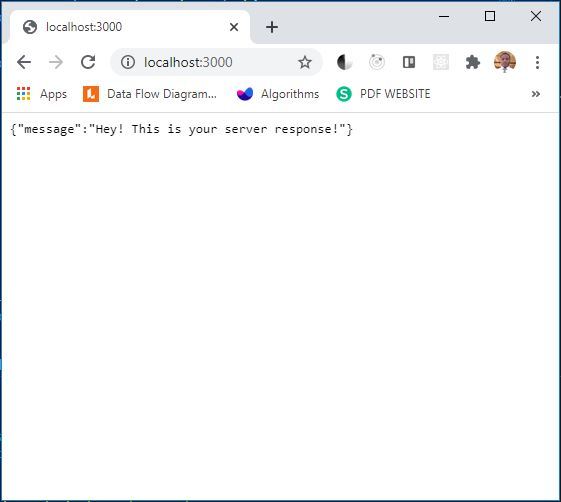
Task: Open the Algorithms bookmark
Action: [x=278, y=94]
